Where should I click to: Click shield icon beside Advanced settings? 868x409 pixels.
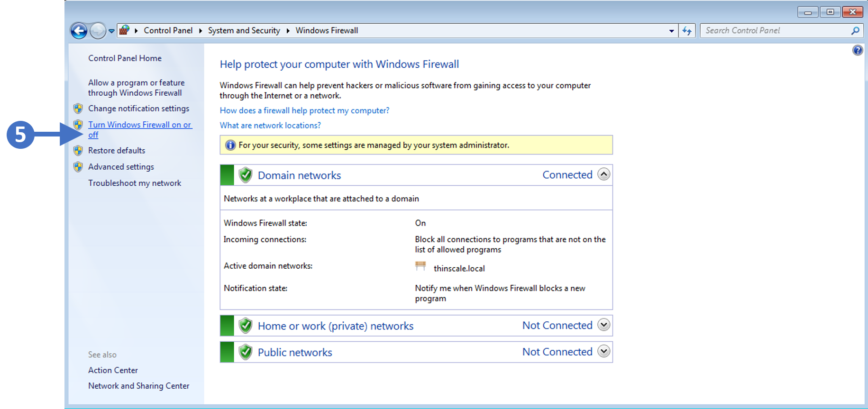(x=78, y=167)
